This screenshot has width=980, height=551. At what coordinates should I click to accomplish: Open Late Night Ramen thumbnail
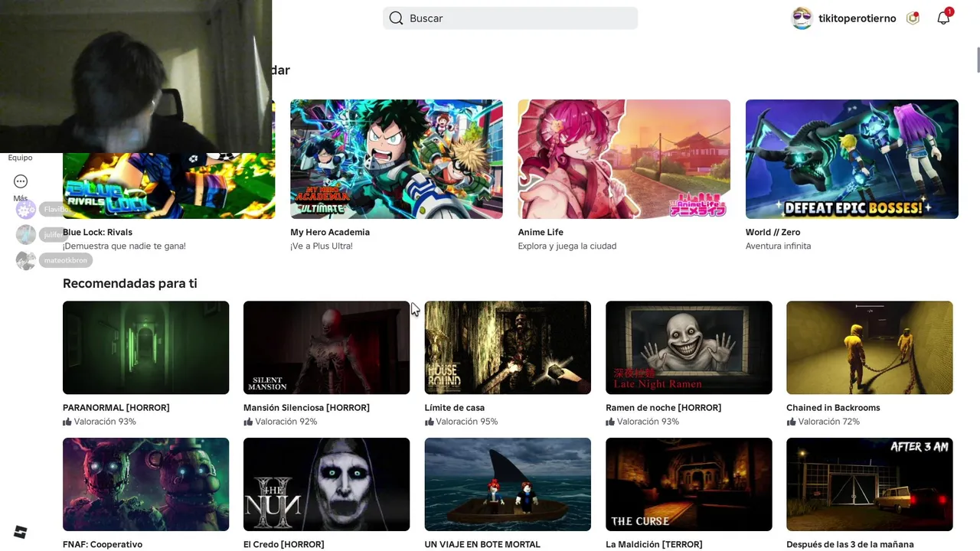coord(689,347)
